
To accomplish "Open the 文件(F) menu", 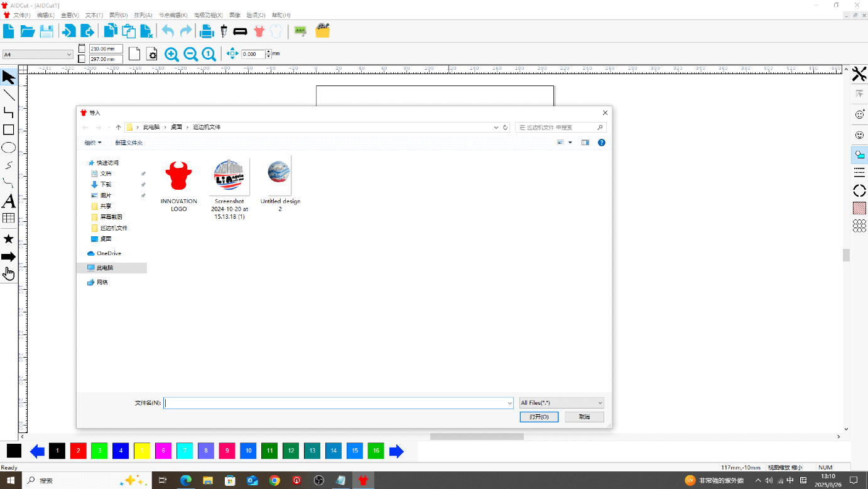I will pos(22,15).
